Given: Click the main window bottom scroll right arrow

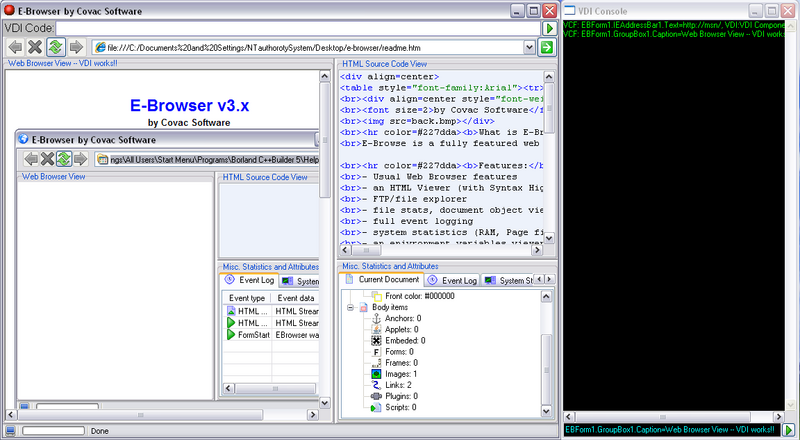Looking at the screenshot, I should [x=313, y=415].
